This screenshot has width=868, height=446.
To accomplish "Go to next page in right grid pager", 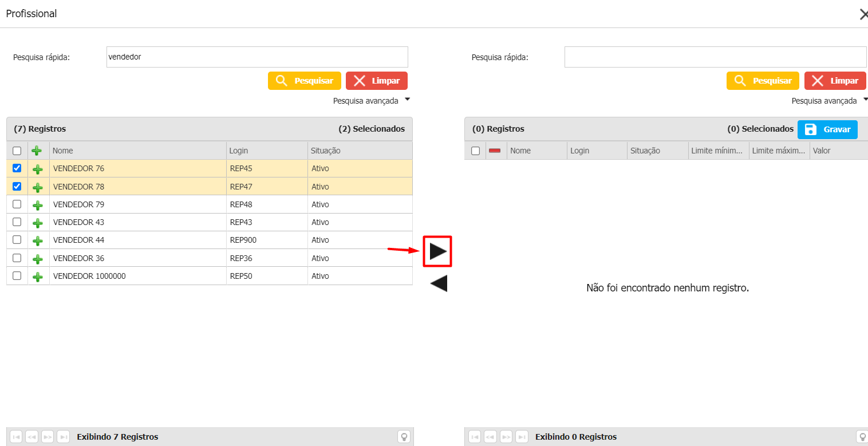I will pyautogui.click(x=506, y=437).
